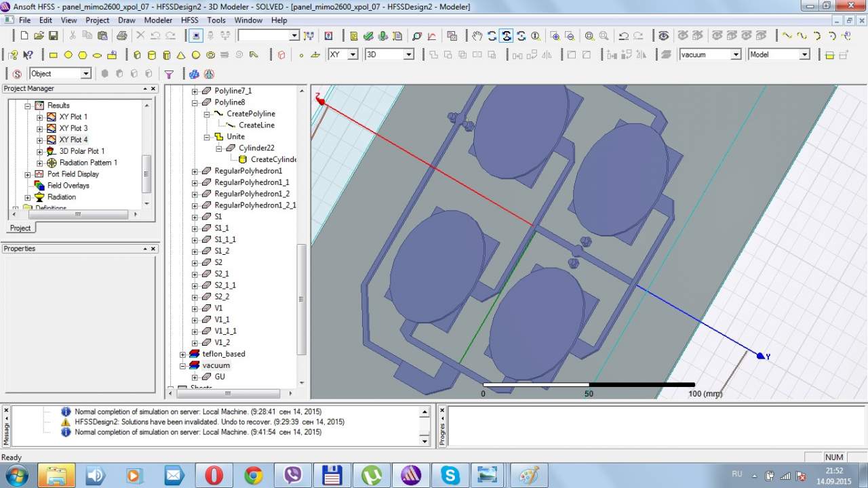Switch to the Project tab
Image resolution: width=868 pixels, height=488 pixels.
point(20,228)
